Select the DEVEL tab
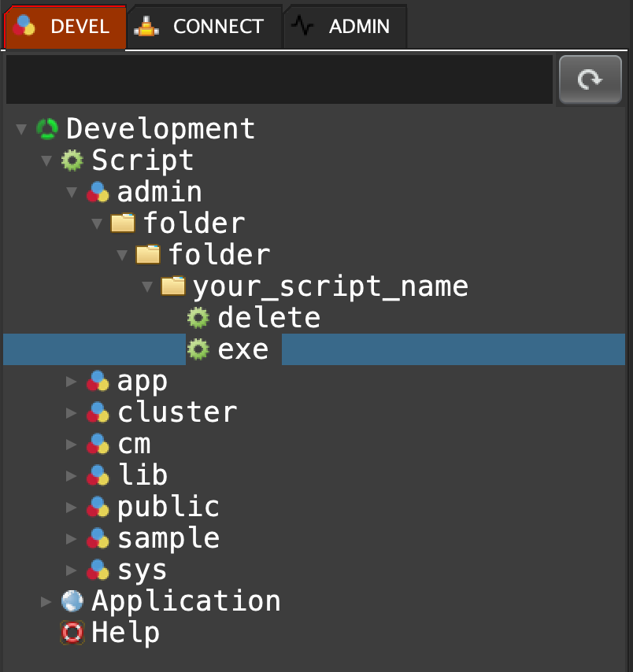This screenshot has height=672, width=633. 65,27
